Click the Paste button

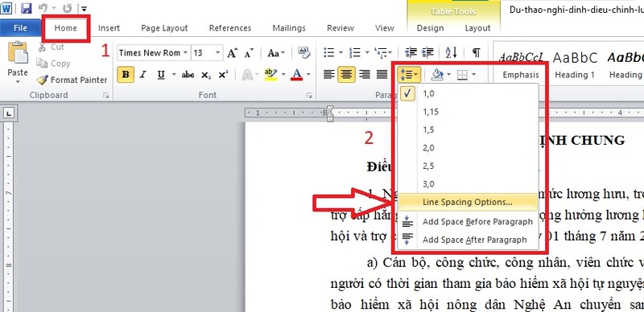18,63
